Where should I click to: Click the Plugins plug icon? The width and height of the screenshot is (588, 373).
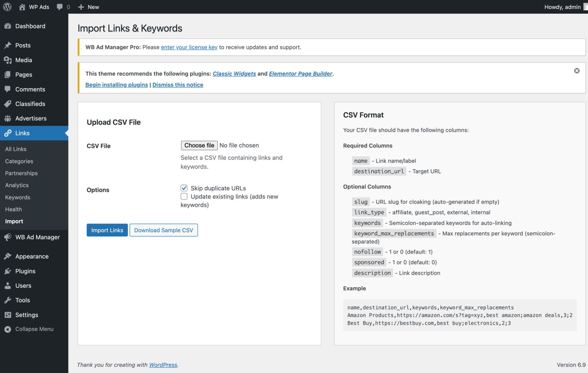tap(8, 271)
